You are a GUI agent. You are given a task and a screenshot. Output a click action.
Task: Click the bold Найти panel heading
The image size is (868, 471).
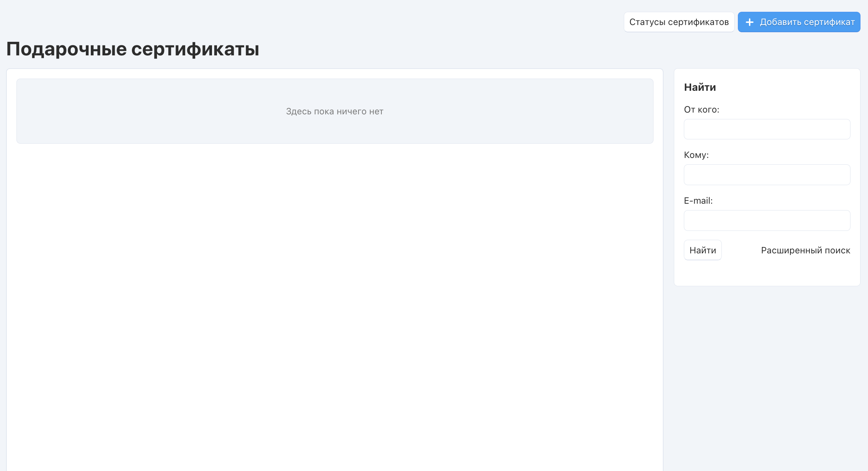tap(700, 87)
